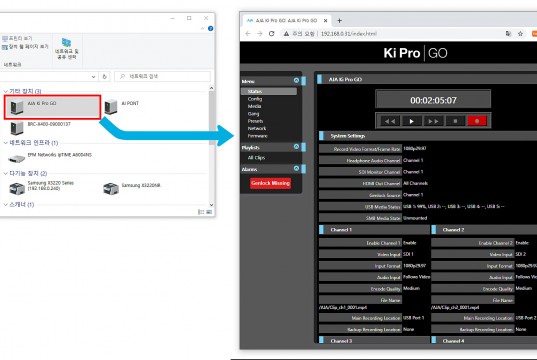This screenshot has width=537, height=360.
Task: Click the Enable Channel 1 label
Action: tap(360, 243)
